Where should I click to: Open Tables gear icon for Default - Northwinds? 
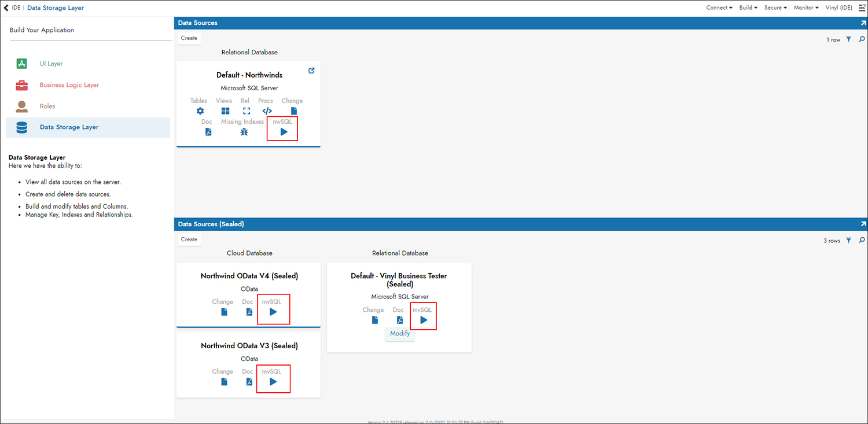click(x=200, y=111)
